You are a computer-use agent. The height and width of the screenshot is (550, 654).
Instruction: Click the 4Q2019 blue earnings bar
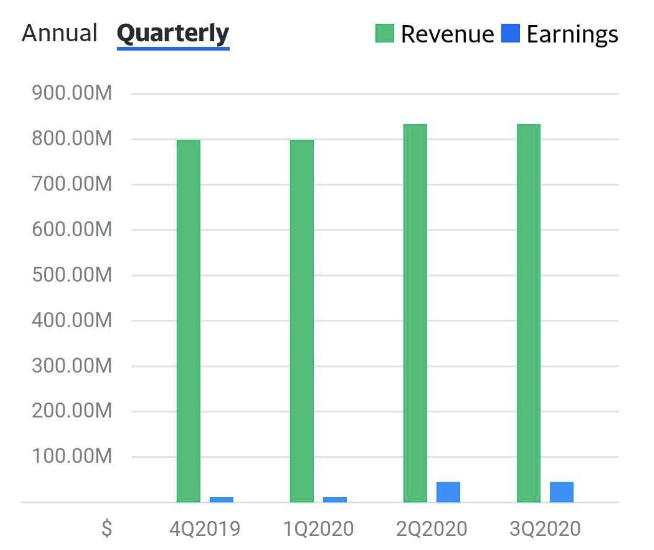coord(222,498)
